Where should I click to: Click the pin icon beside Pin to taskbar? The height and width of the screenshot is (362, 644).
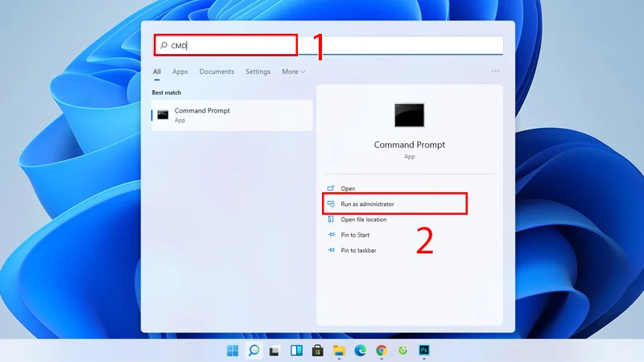click(x=331, y=250)
